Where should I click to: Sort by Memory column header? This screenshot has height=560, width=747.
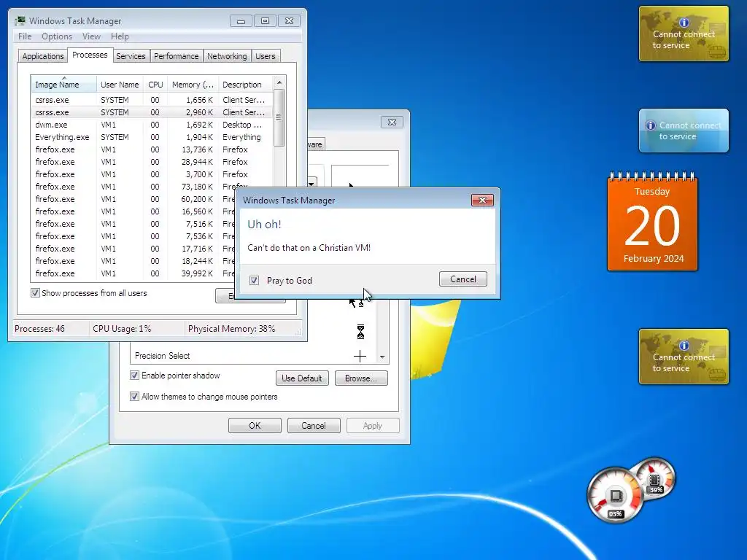coord(193,85)
